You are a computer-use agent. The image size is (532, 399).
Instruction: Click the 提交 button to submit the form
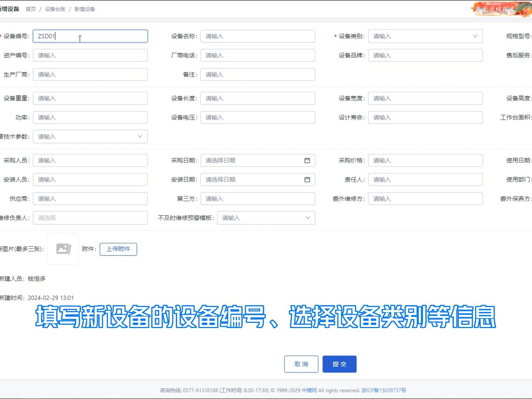point(339,364)
